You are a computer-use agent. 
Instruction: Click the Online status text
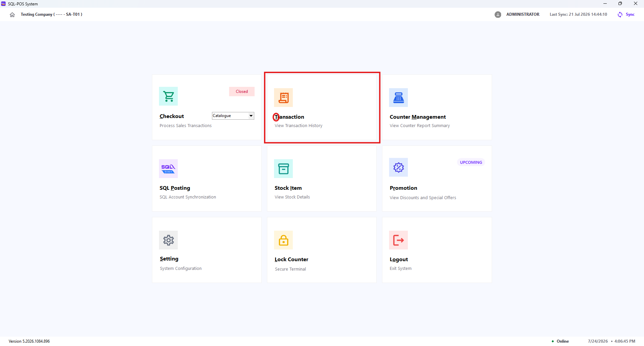pyautogui.click(x=563, y=341)
